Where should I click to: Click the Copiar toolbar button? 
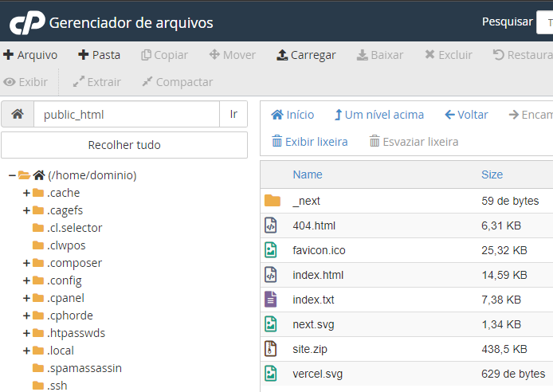164,55
